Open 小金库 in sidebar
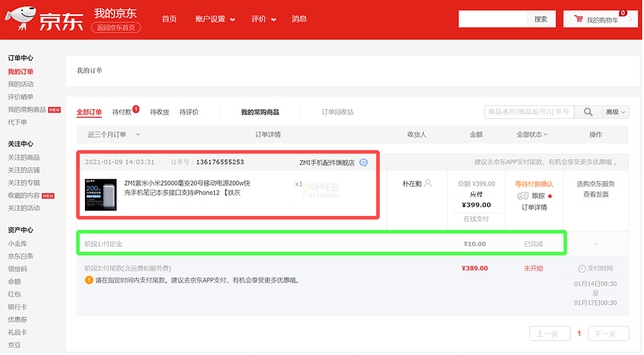This screenshot has height=355, width=644. pos(17,244)
